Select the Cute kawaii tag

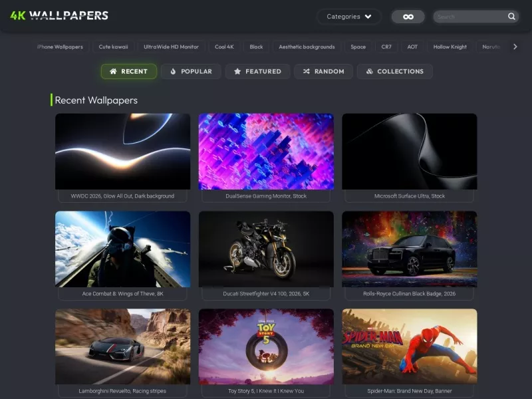[x=113, y=47]
